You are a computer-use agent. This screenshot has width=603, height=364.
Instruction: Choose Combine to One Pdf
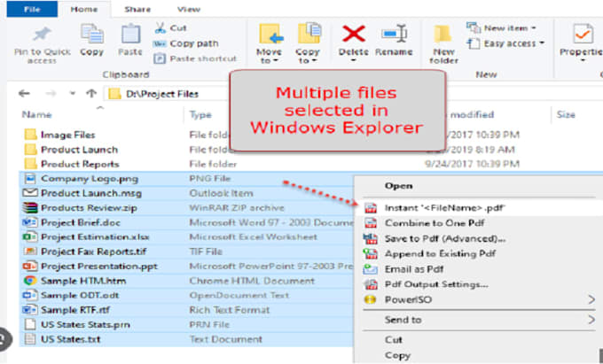tap(435, 223)
